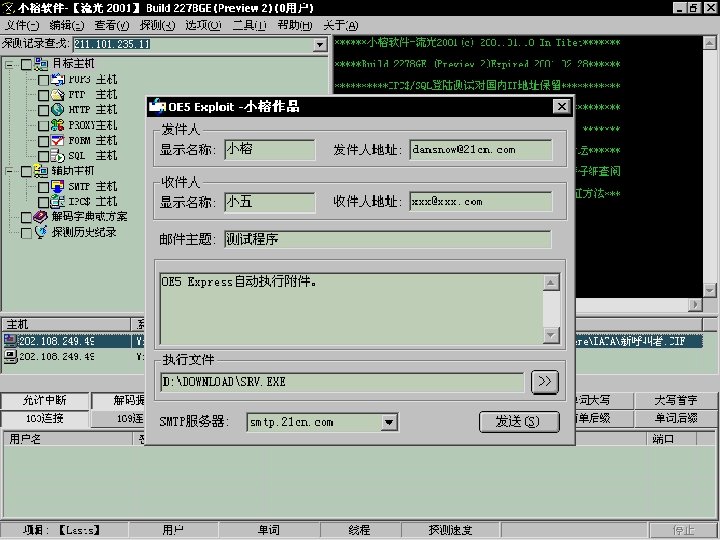Screen dimensions: 720x540
Task: Check the SMTP 主机 checkbox
Action: (x=43, y=187)
